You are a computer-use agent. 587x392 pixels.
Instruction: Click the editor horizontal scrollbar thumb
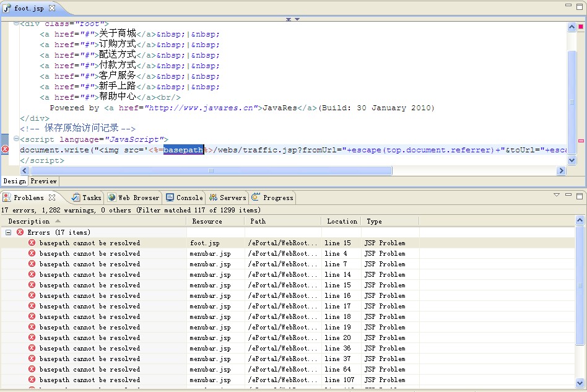pyautogui.click(x=211, y=171)
